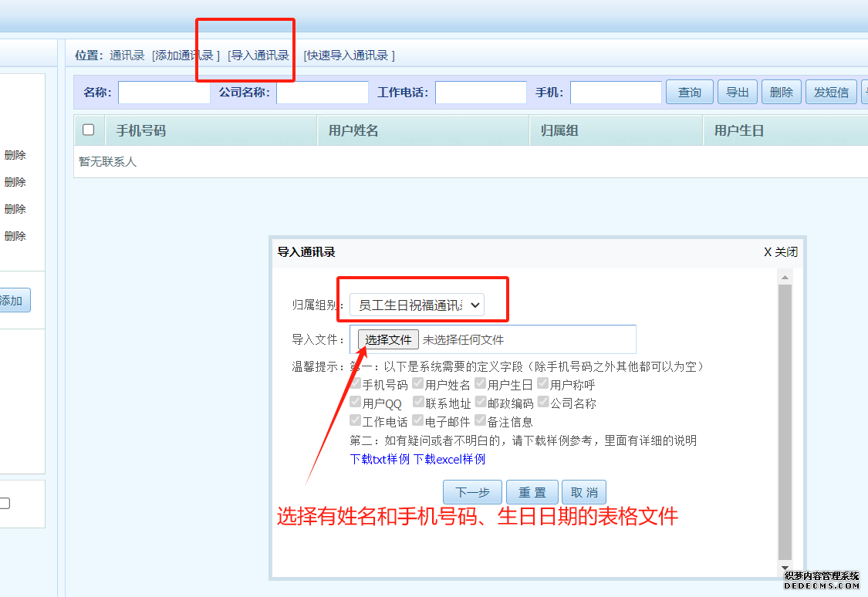
Task: Click the dialog's vertical scrollbar up arrow
Action: coord(785,278)
